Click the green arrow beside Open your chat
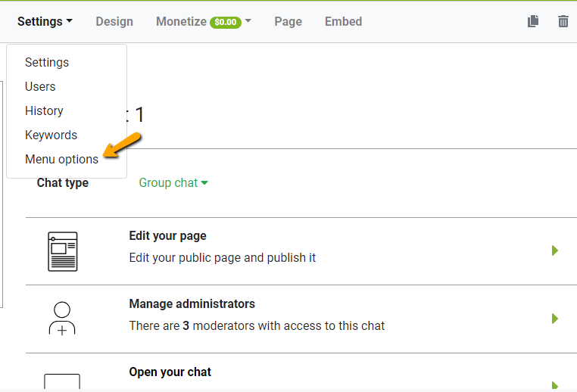The height and width of the screenshot is (392, 577). [555, 384]
